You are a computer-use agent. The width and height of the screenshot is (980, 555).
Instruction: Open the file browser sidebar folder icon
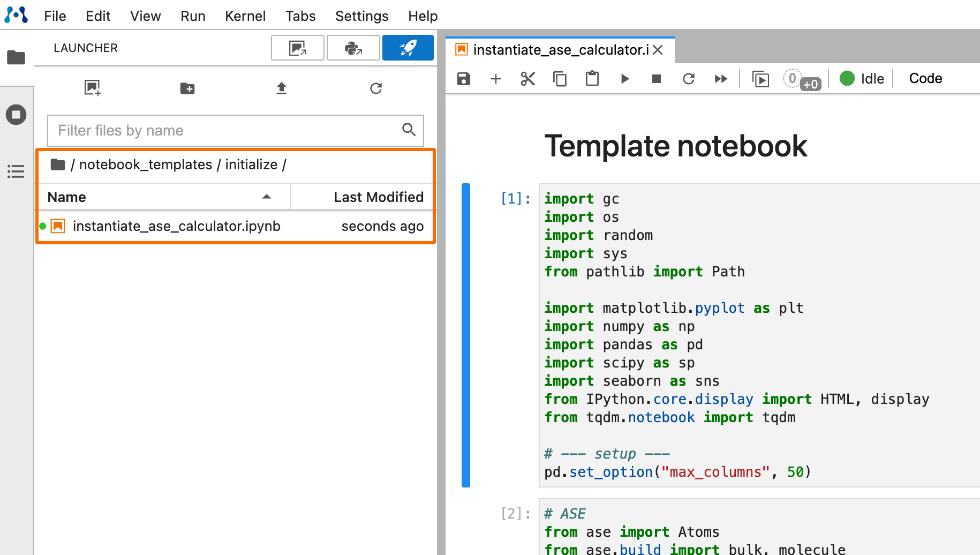tap(16, 57)
